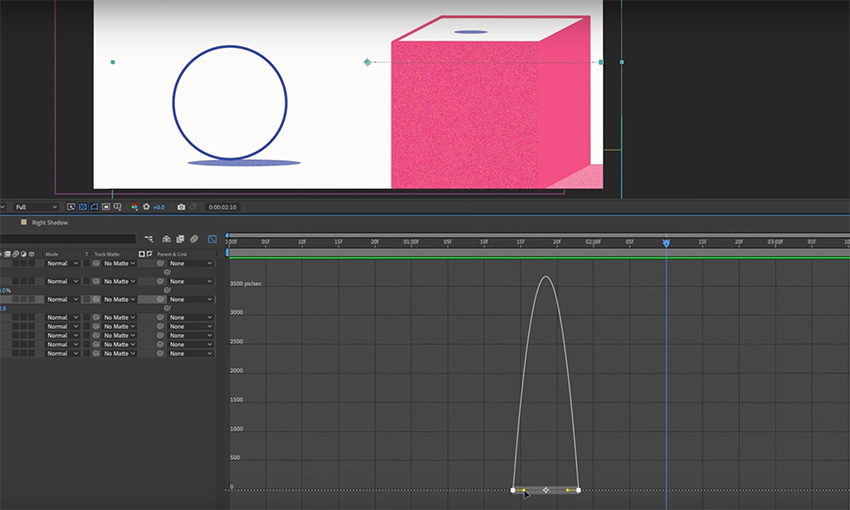
Task: Click the show channel color icon
Action: click(135, 207)
